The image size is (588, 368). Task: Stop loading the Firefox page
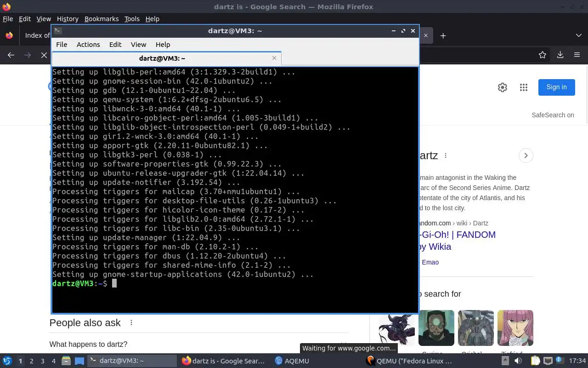(x=44, y=55)
